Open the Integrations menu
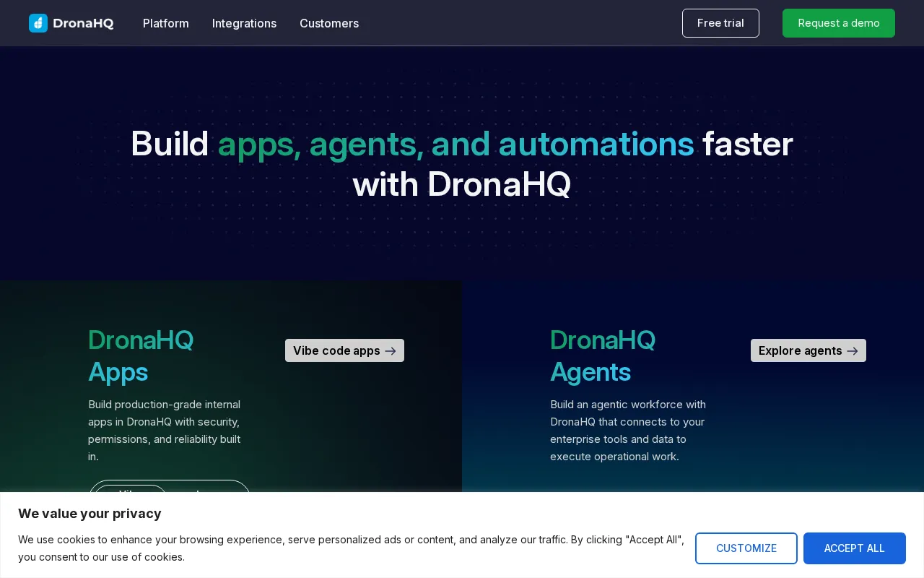Image resolution: width=924 pixels, height=578 pixels. click(x=244, y=23)
